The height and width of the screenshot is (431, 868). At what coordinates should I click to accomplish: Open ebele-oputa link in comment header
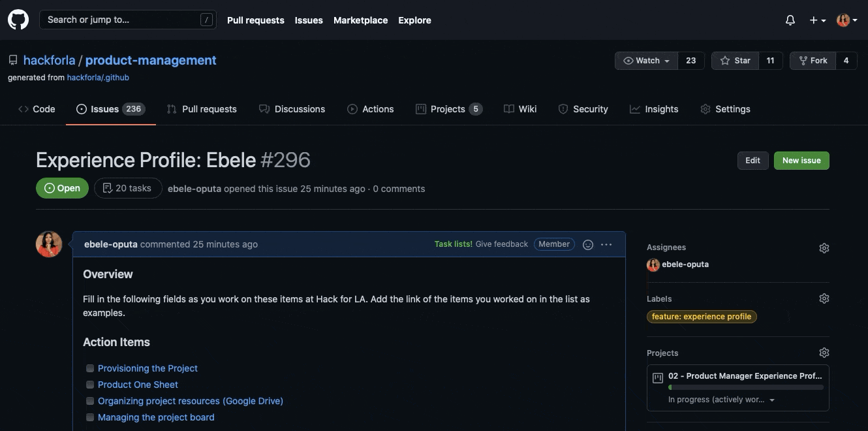[111, 244]
